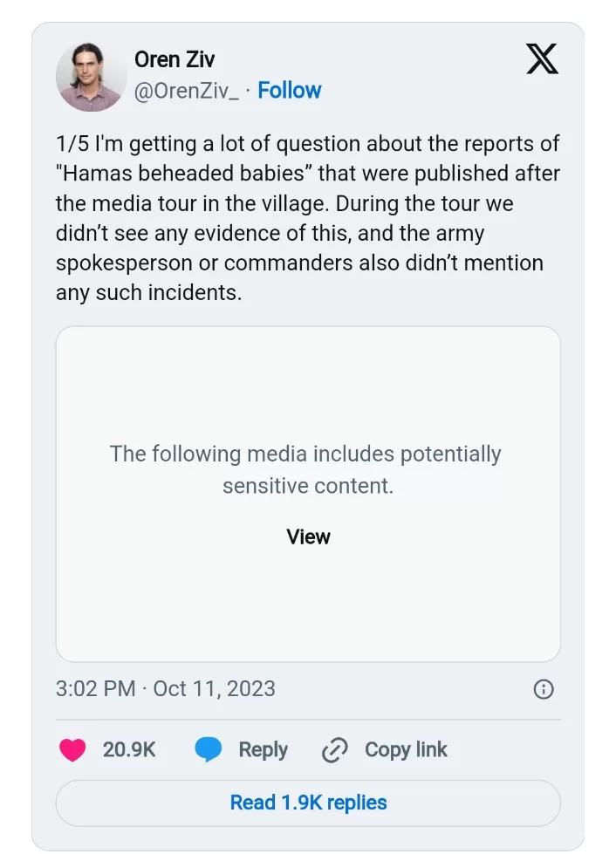This screenshot has width=616, height=854.
Task: Click the chain link icon
Action: [x=335, y=750]
